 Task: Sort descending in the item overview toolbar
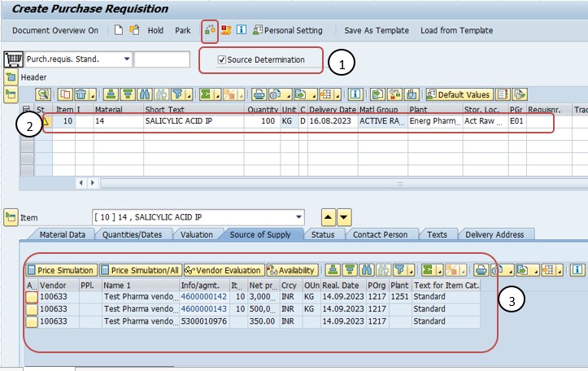(128, 94)
